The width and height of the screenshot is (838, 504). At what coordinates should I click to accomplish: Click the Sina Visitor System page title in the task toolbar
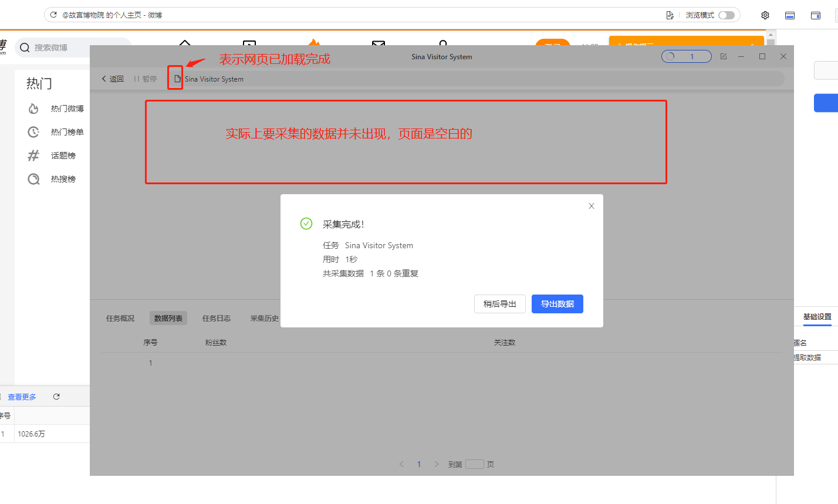click(x=214, y=79)
